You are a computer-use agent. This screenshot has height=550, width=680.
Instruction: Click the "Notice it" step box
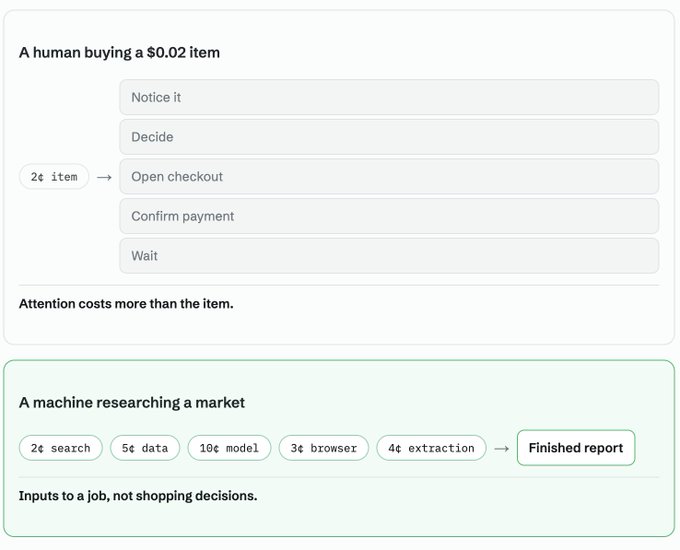point(389,97)
